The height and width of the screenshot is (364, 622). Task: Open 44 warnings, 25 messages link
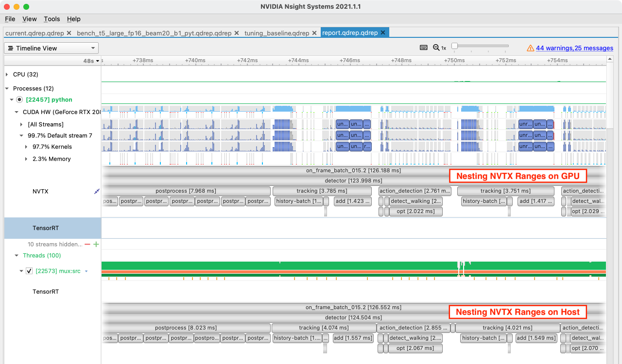574,48
